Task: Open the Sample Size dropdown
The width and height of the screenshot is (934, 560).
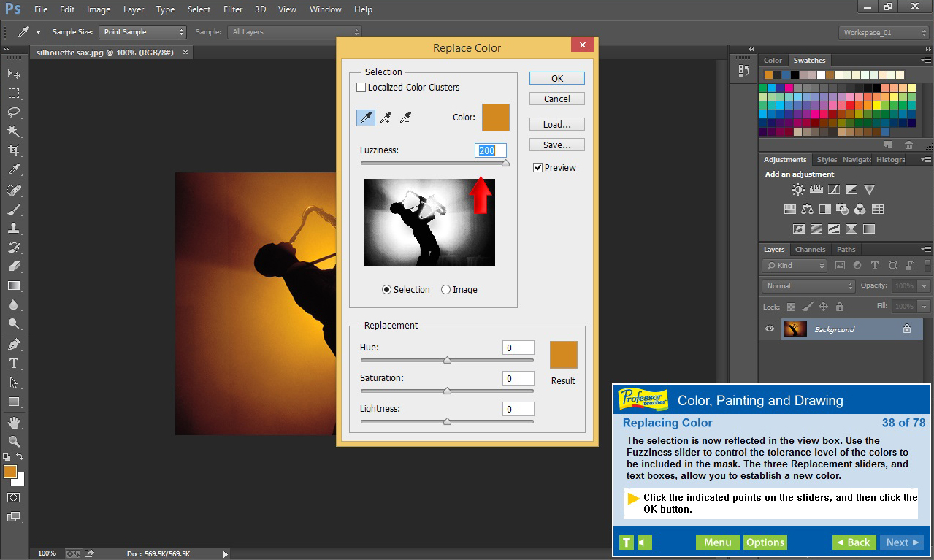Action: click(142, 31)
